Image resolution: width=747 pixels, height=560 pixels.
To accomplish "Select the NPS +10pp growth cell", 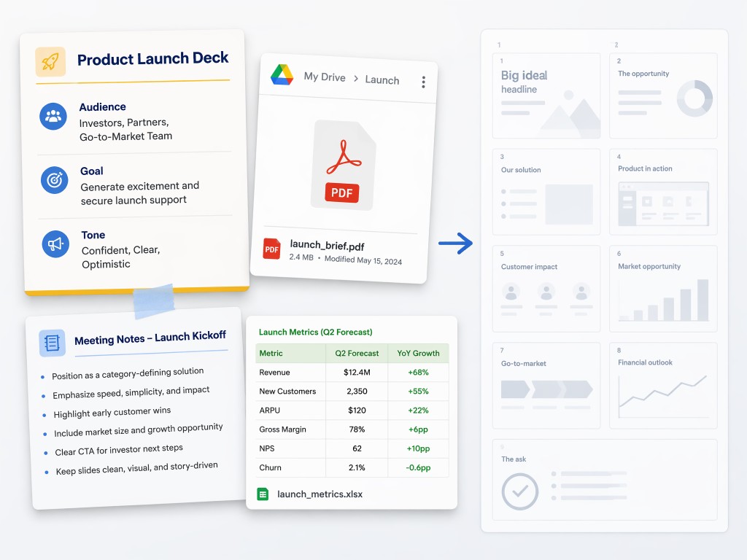I will coord(418,448).
